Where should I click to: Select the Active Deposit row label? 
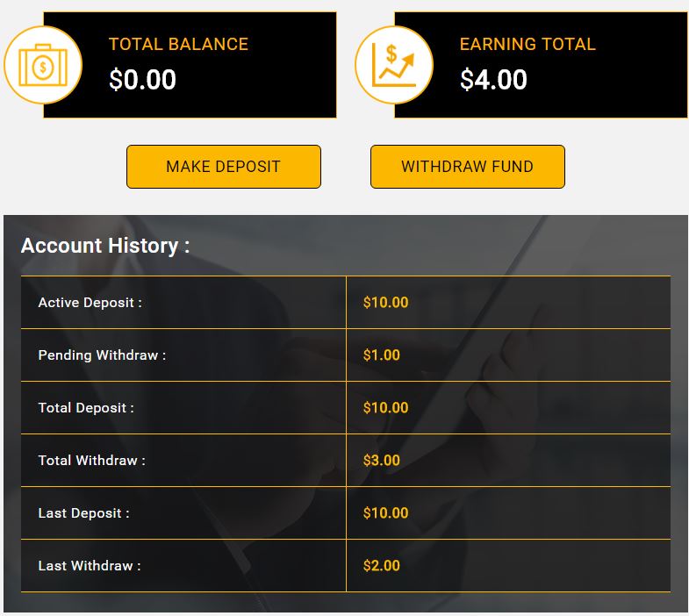(x=90, y=303)
